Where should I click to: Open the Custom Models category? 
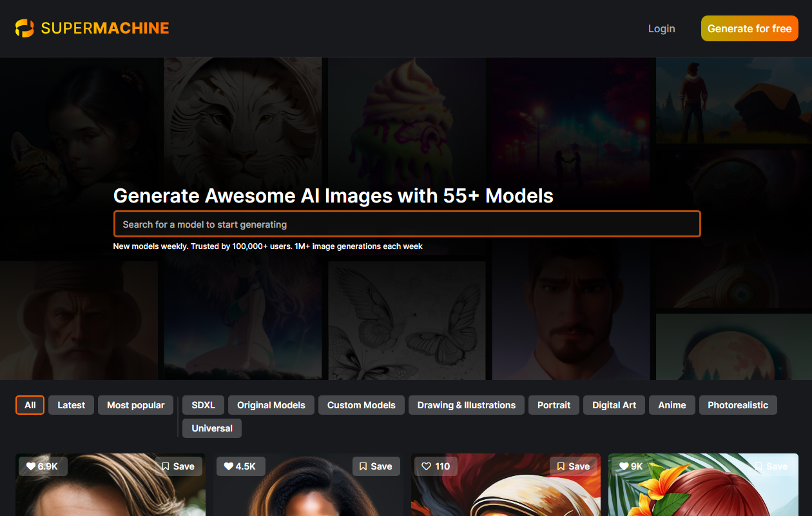[361, 405]
